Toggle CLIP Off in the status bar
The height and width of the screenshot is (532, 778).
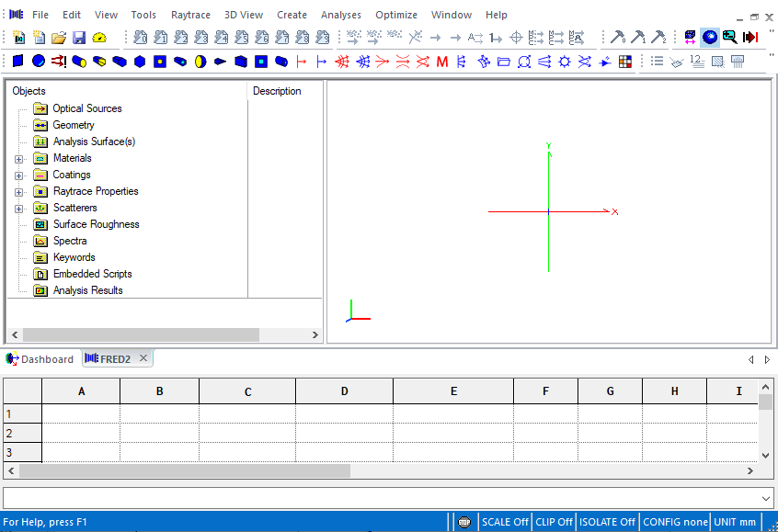[554, 522]
